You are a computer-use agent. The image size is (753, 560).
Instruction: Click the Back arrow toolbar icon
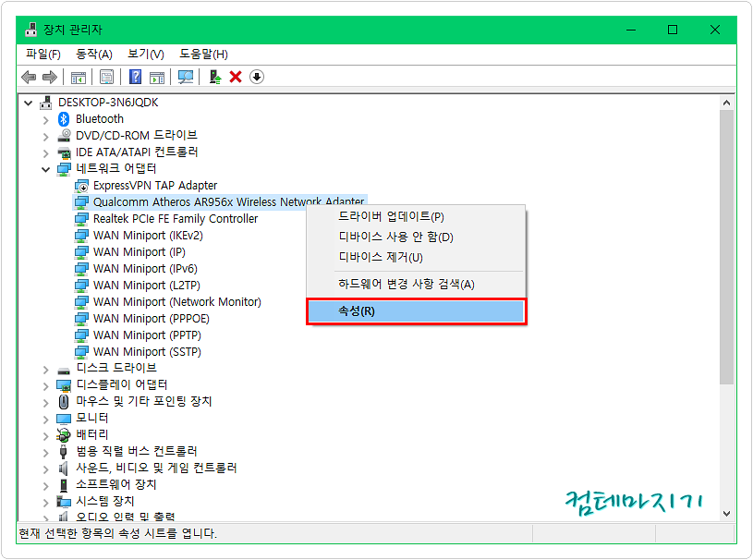pyautogui.click(x=29, y=77)
